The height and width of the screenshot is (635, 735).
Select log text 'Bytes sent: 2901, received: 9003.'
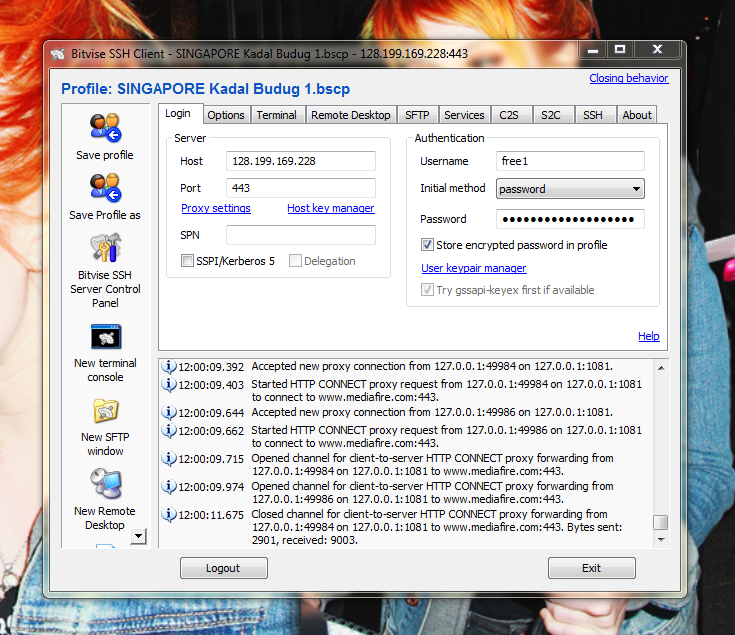pos(437,534)
